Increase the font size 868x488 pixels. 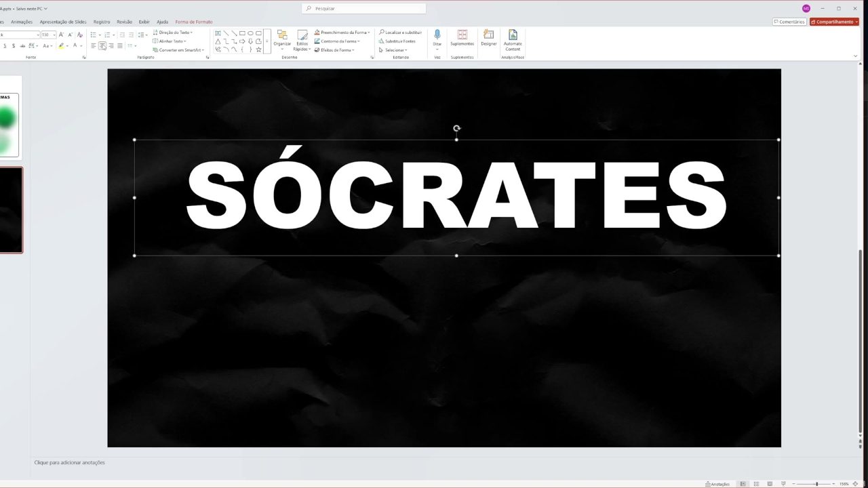click(61, 35)
